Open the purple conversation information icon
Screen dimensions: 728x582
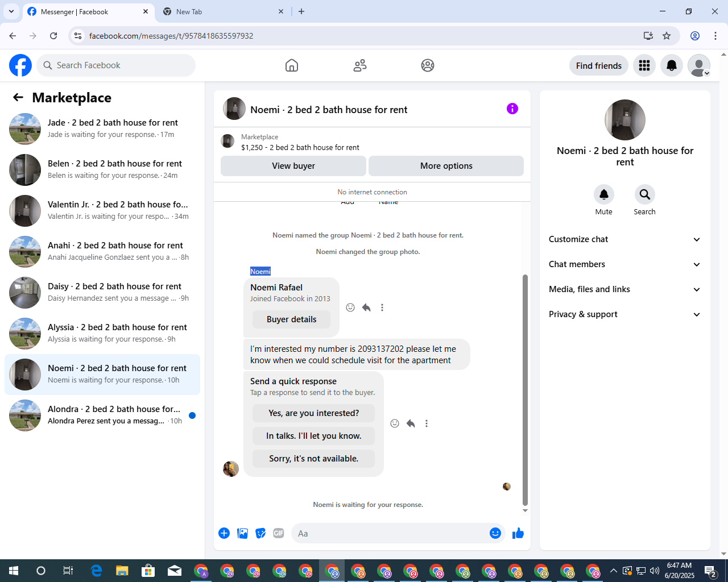tap(512, 109)
